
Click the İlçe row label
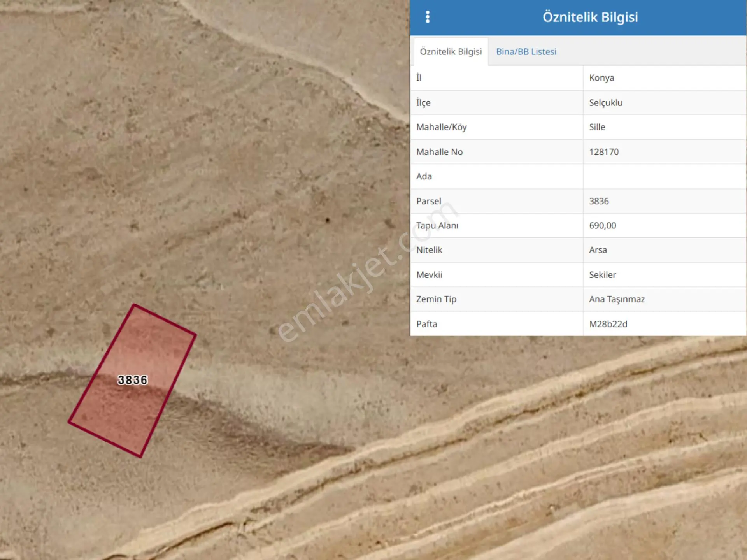coord(423,103)
